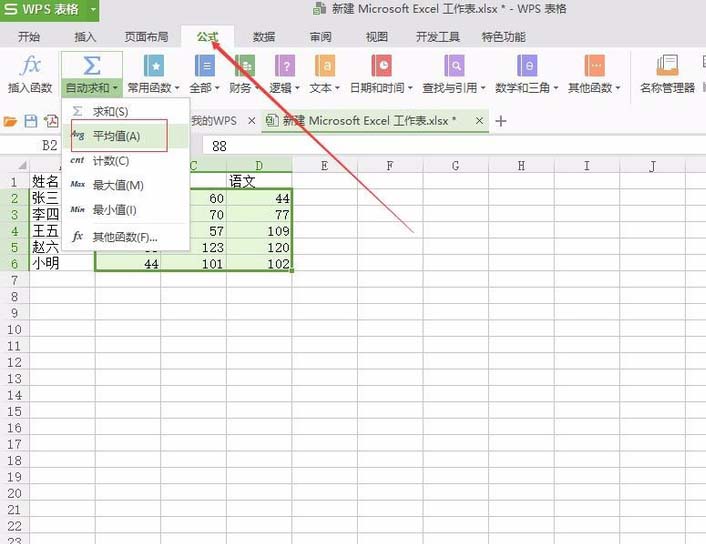The height and width of the screenshot is (544, 706).
Task: Switch to the 数据 tab
Action: coord(264,37)
